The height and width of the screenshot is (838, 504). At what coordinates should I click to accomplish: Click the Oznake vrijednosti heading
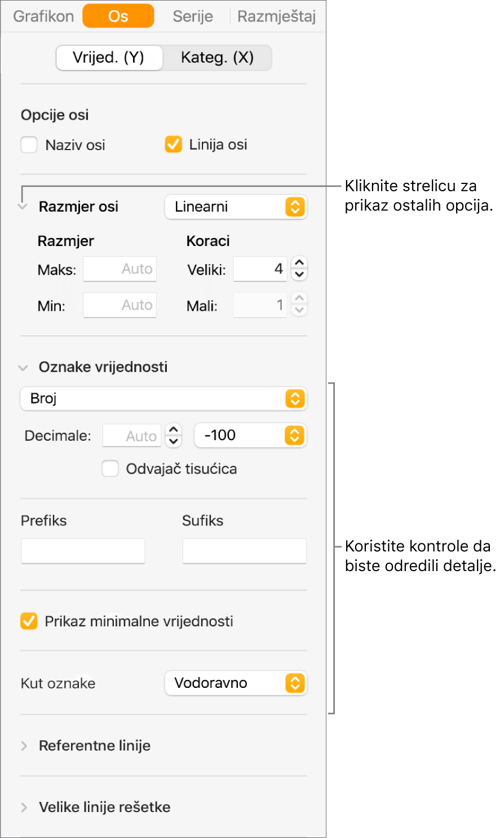[x=103, y=367]
